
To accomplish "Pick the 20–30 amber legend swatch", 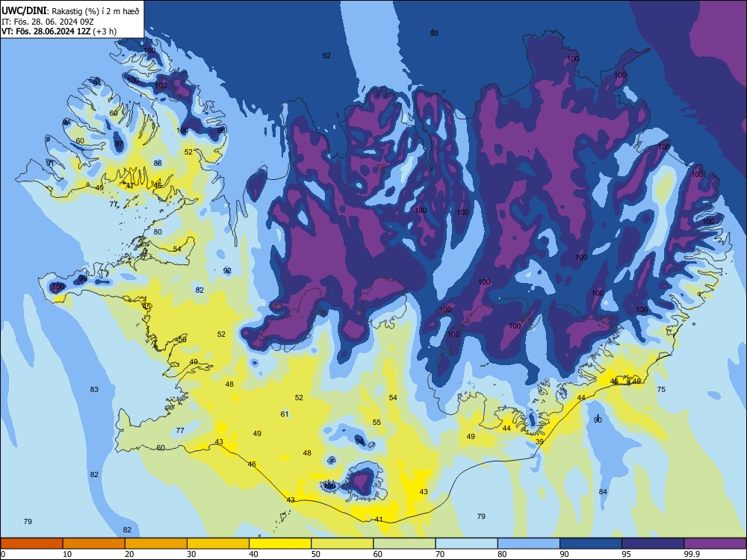I will (156, 544).
